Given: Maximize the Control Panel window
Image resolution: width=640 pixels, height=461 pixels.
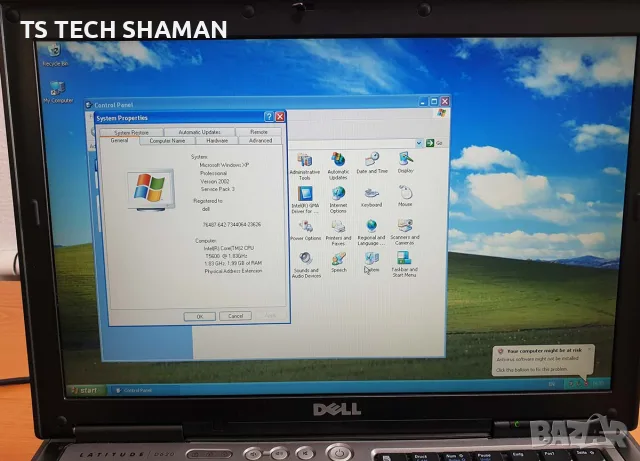Looking at the screenshot, I should [x=434, y=101].
